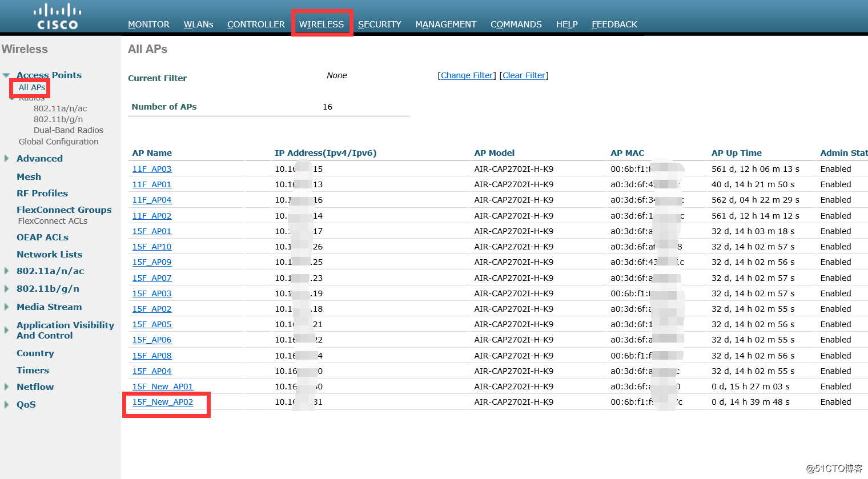The image size is (868, 479).
Task: Open Global Configuration in sidebar
Action: [58, 142]
